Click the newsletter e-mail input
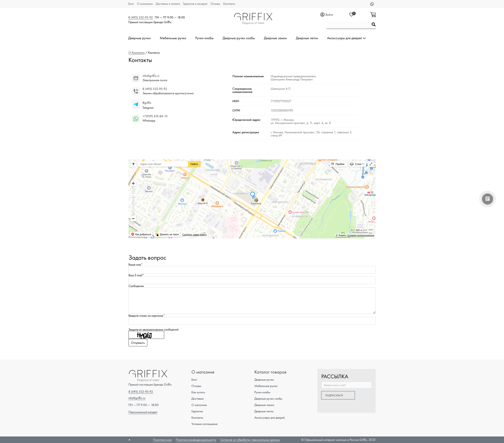Screen dimensions: 504x443 [346, 385]
